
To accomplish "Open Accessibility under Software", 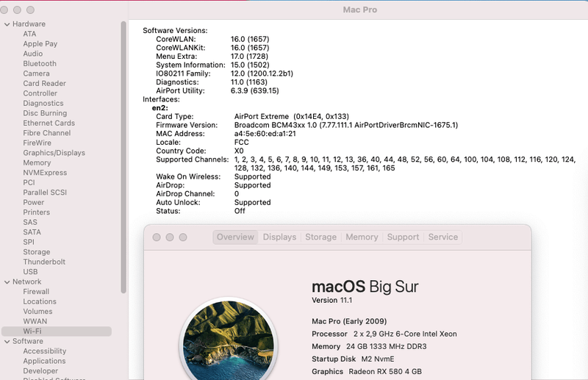I will 45,351.
